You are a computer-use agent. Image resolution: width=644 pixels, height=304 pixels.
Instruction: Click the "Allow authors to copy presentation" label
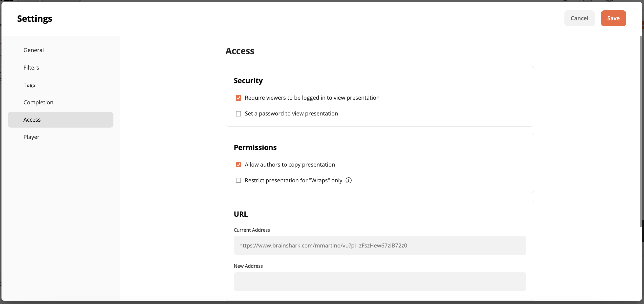(x=290, y=165)
